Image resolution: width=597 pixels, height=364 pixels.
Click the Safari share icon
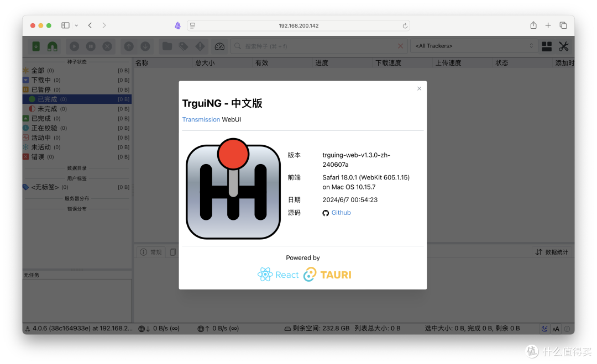[x=533, y=25]
